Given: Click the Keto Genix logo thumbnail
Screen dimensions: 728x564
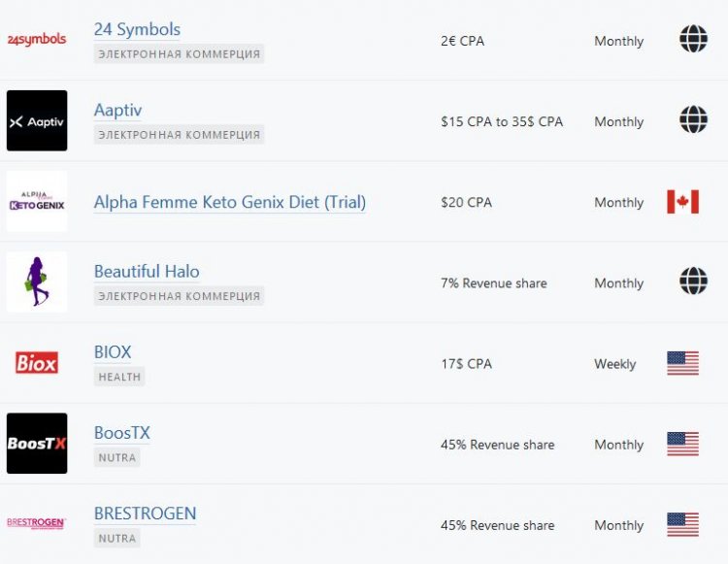Looking at the screenshot, I should tap(37, 202).
